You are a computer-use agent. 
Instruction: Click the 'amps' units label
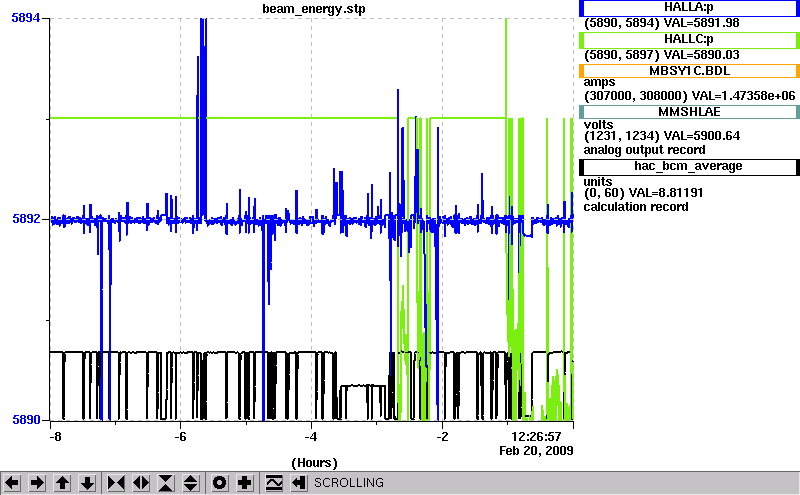coord(599,83)
